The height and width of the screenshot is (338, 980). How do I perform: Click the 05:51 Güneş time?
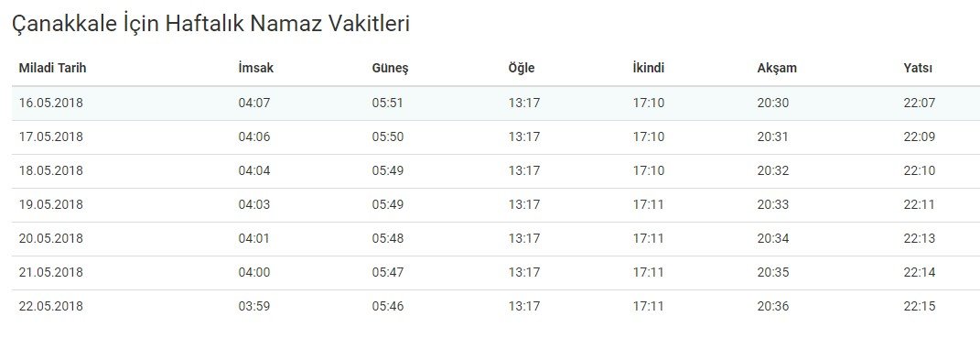point(387,104)
